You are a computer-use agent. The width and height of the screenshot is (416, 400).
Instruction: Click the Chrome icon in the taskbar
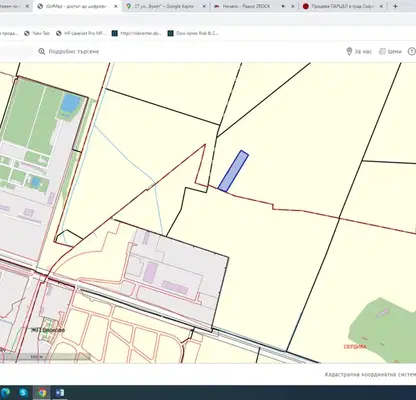click(x=42, y=393)
